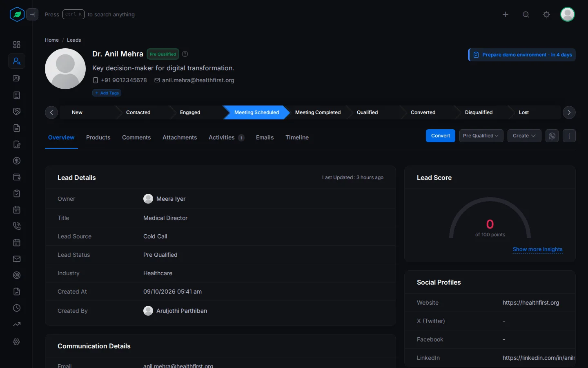Show next stages with right chevron

click(x=569, y=112)
